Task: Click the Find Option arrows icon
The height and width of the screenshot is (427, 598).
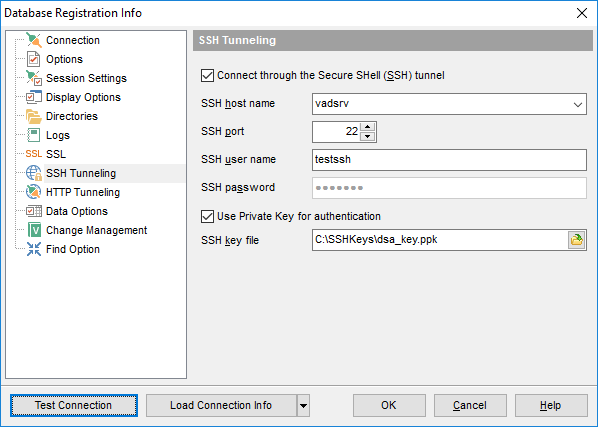Action: (34, 249)
